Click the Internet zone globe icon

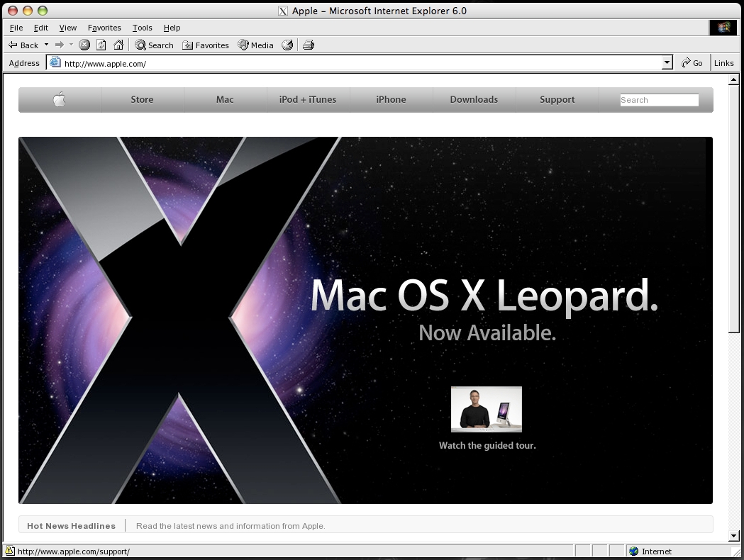pos(633,551)
